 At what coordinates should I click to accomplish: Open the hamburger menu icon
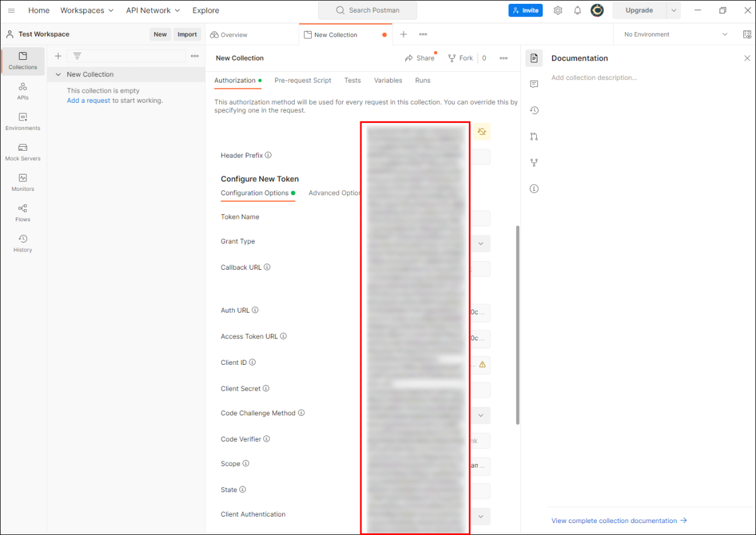click(11, 11)
